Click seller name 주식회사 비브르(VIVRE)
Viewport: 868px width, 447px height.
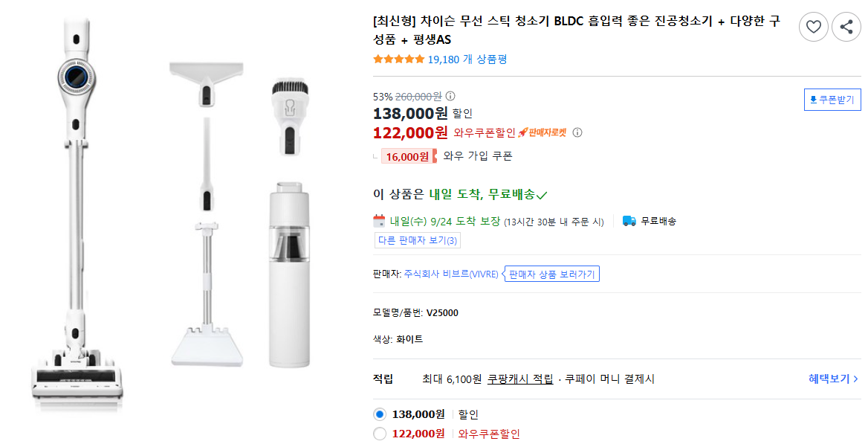(x=450, y=273)
